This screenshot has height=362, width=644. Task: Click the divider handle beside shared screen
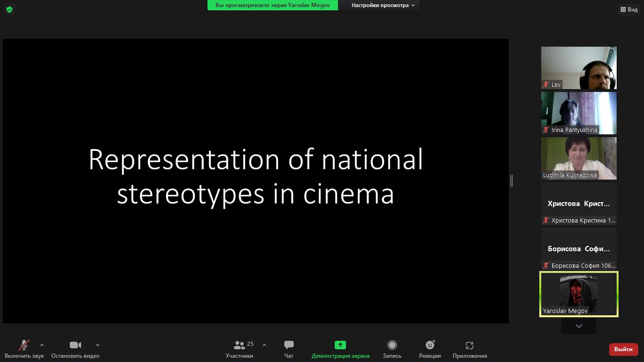tap(512, 181)
